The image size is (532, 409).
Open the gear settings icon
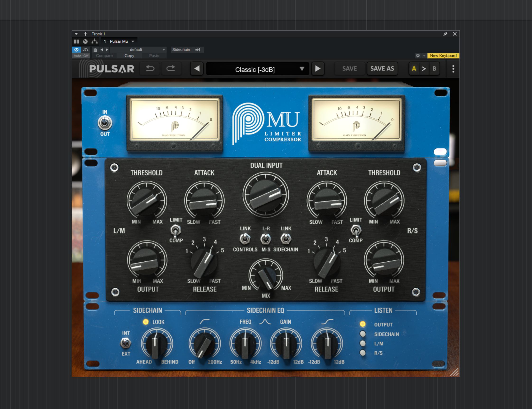pyautogui.click(x=418, y=56)
